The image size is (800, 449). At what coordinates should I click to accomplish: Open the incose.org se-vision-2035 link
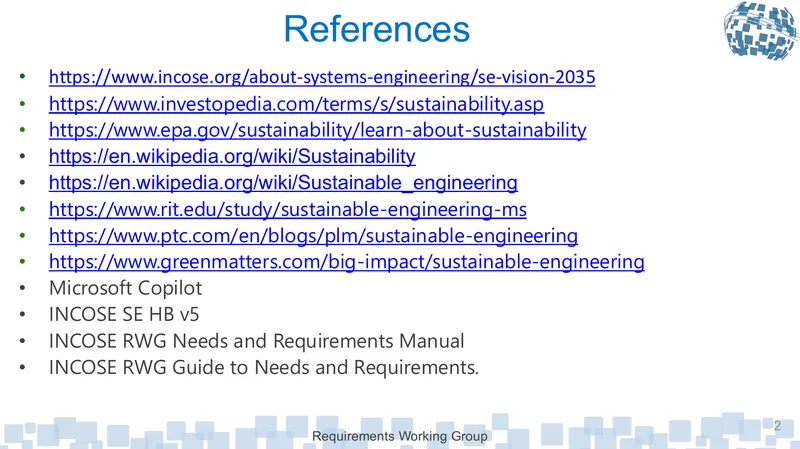322,77
